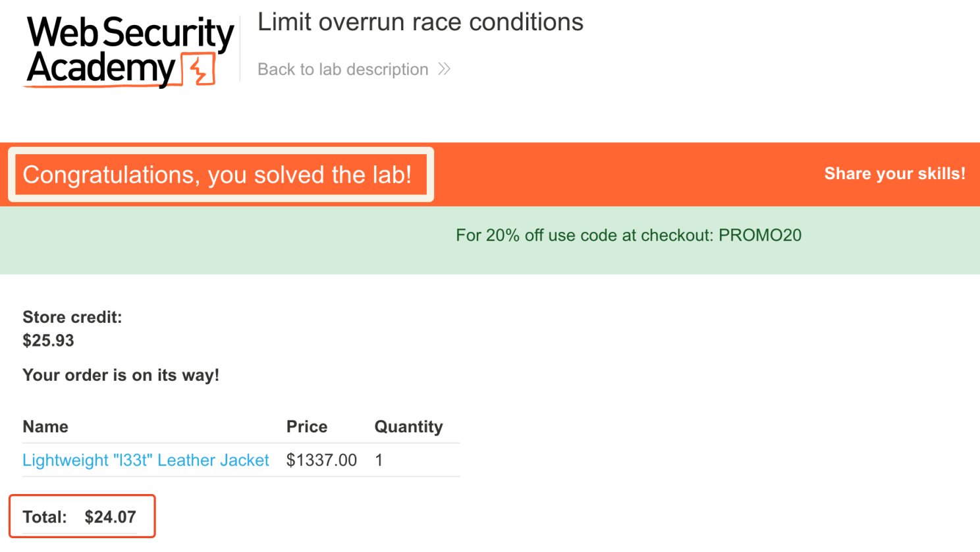Viewport: 980px width, 552px height.
Task: Click the double chevron arrow icon
Action: [x=445, y=69]
